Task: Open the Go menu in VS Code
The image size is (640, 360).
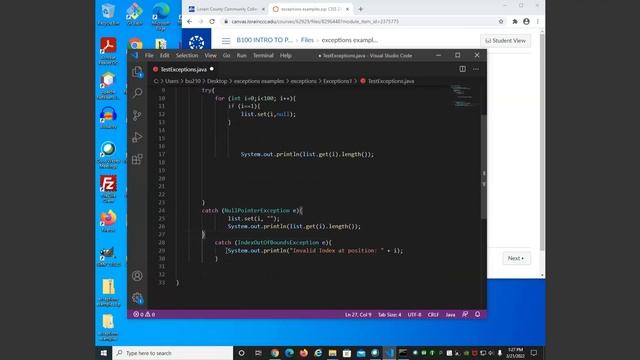Action: (227, 56)
